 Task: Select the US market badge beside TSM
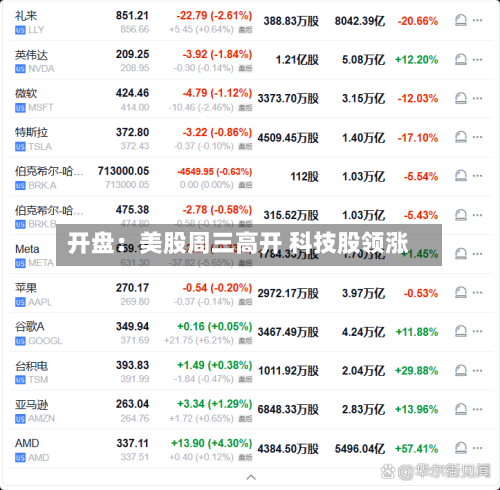point(20,380)
